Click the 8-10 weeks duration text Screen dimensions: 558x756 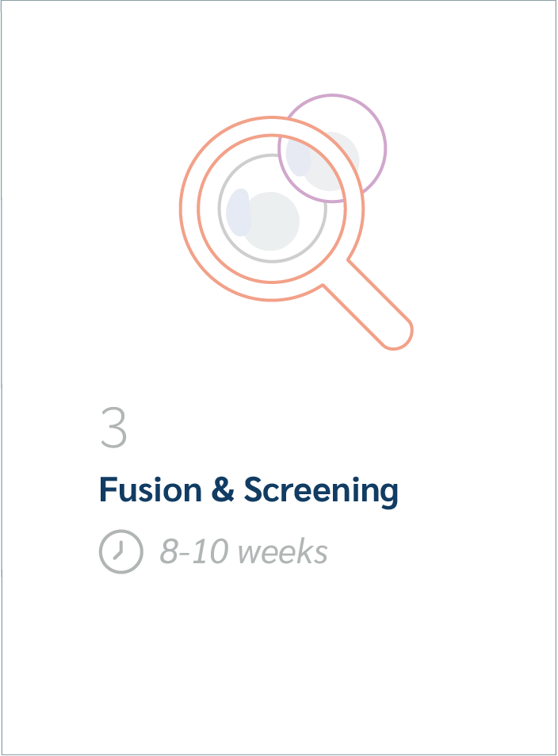244,551
